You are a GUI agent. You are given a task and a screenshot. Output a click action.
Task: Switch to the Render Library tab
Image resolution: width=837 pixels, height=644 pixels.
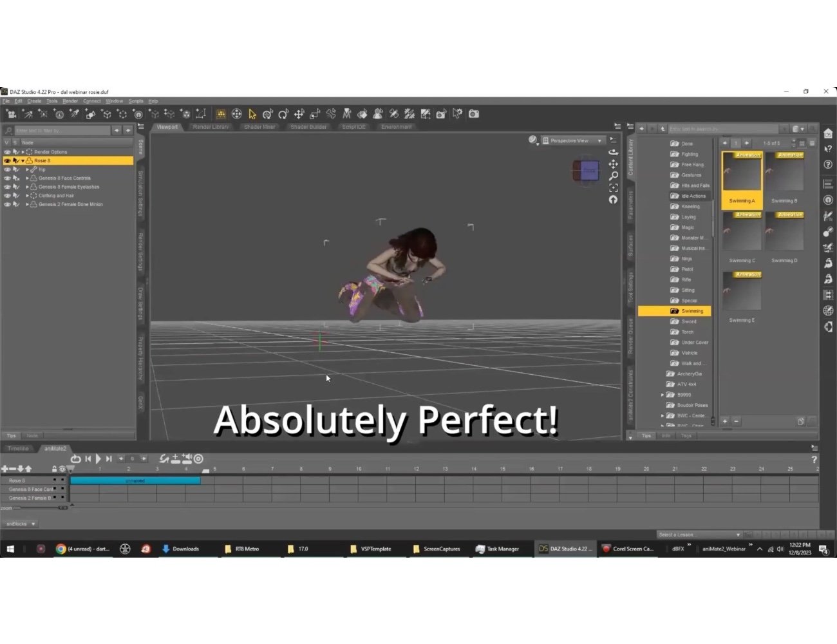coord(211,127)
